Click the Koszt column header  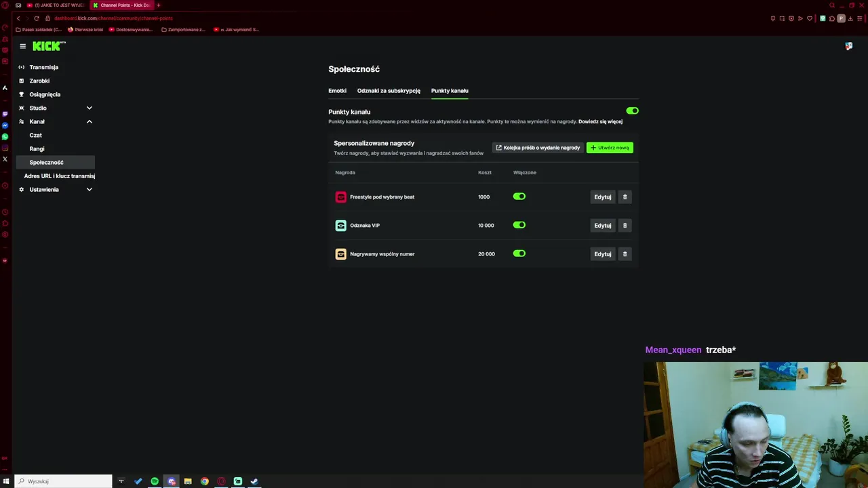coord(484,172)
